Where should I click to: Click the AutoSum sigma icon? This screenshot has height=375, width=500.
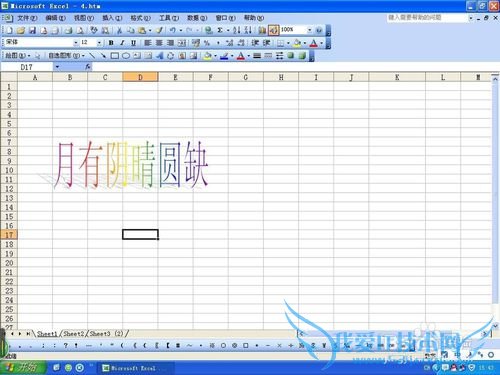(220, 31)
